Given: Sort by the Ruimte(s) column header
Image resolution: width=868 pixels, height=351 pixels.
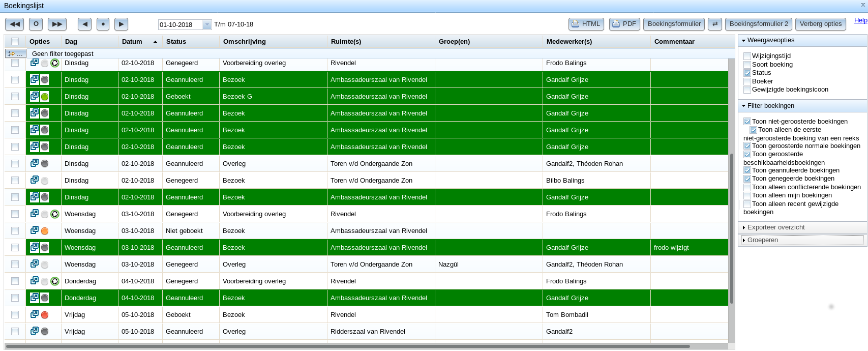Looking at the screenshot, I should tap(381, 42).
